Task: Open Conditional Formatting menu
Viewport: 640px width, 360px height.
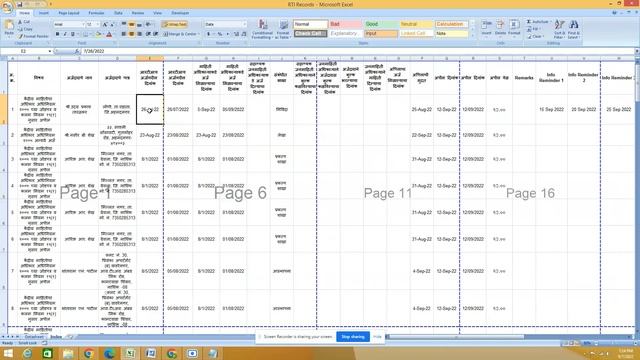Action: tap(262, 29)
